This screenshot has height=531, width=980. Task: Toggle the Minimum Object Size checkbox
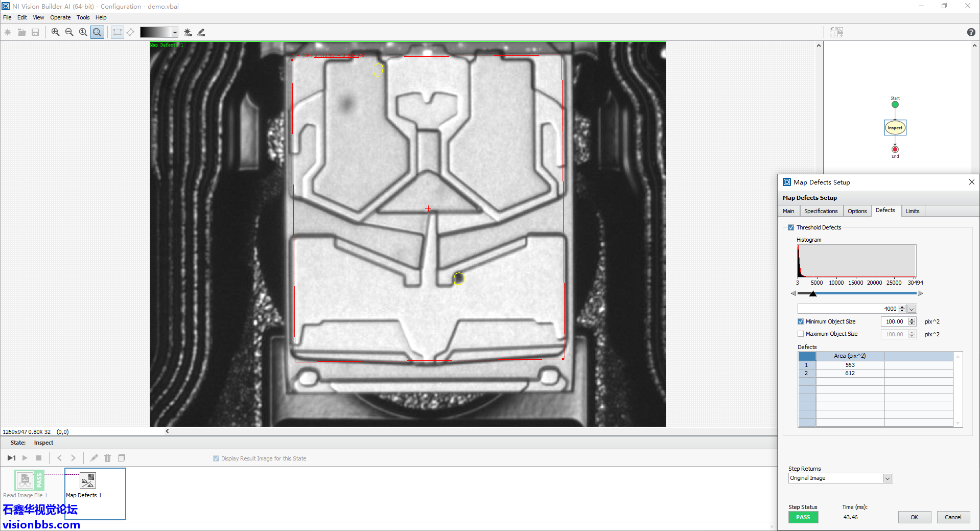point(801,321)
